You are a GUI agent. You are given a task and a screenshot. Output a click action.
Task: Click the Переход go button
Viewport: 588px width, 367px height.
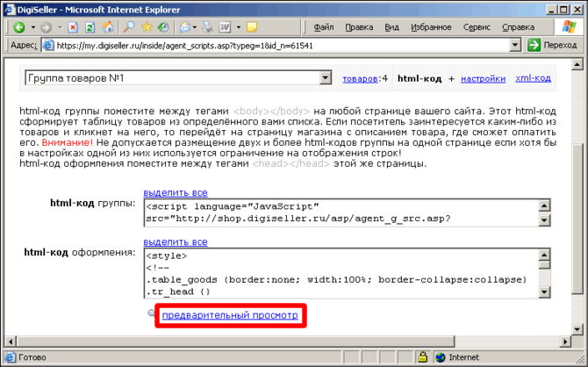tap(552, 46)
